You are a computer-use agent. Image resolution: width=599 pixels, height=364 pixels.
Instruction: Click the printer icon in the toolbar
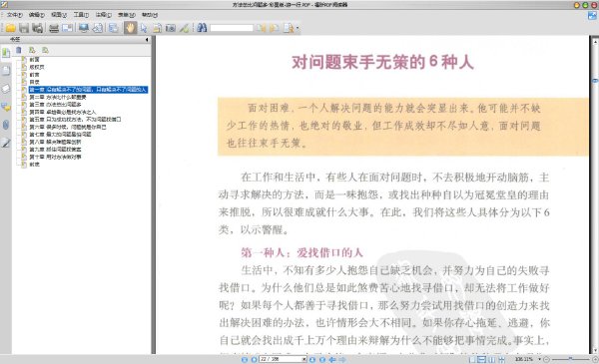click(54, 28)
